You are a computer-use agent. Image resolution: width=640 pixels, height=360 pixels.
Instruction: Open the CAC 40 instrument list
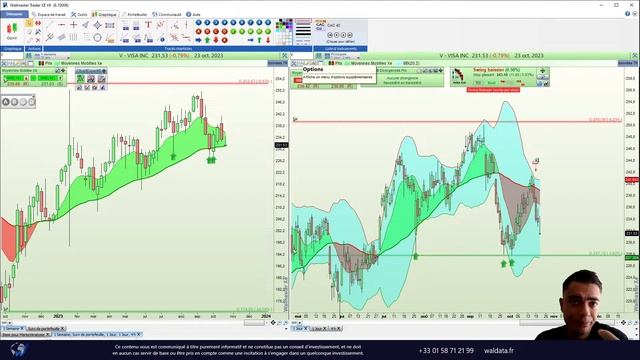[334, 25]
